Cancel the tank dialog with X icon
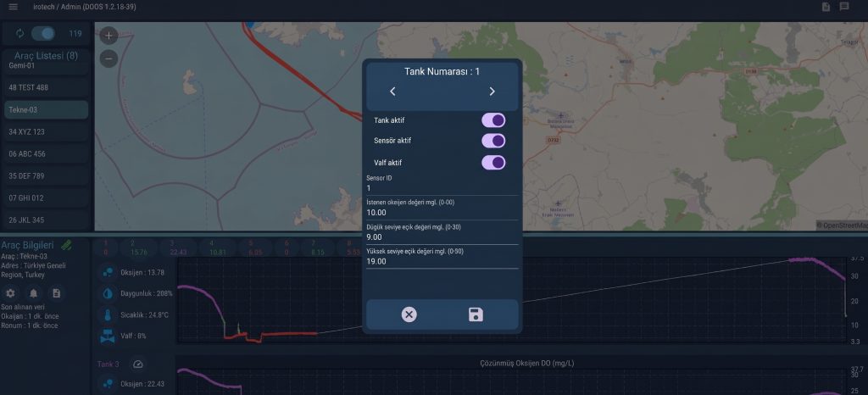Viewport: 868px width, 395px height. coord(409,314)
